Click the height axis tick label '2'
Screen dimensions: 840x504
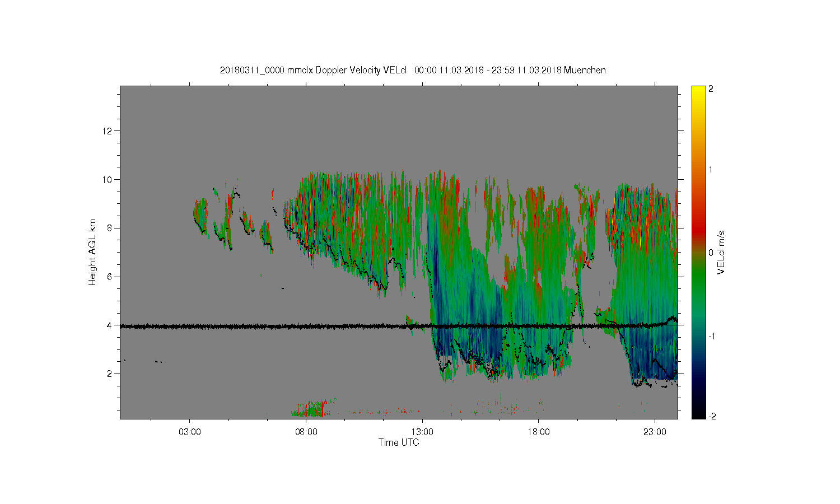110,374
